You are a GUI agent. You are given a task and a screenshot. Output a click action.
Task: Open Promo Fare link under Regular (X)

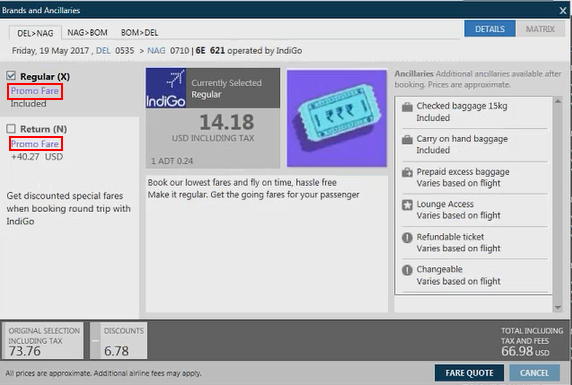coord(35,91)
